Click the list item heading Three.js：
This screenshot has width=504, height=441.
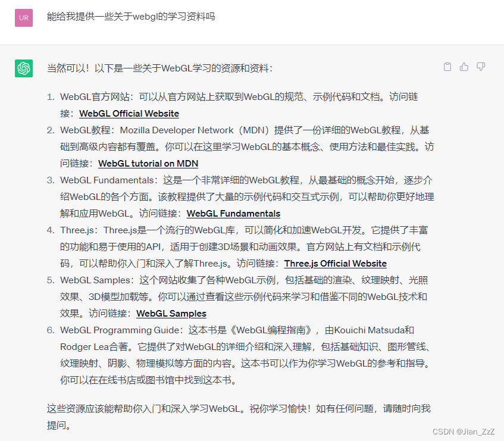coord(79,230)
